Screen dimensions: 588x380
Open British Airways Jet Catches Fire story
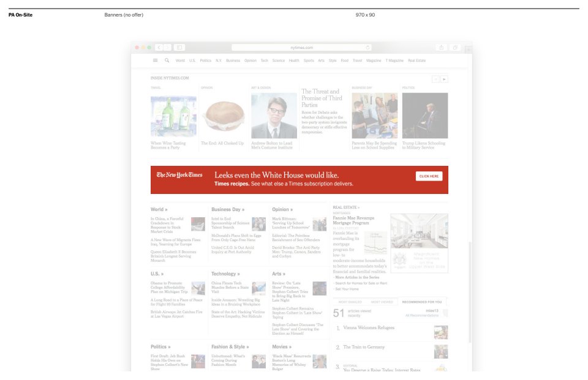(x=176, y=314)
